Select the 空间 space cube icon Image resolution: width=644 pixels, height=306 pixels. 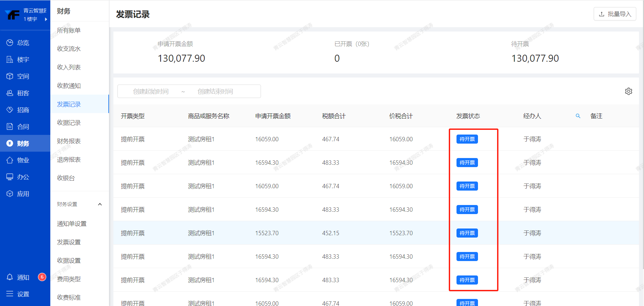coord(10,76)
